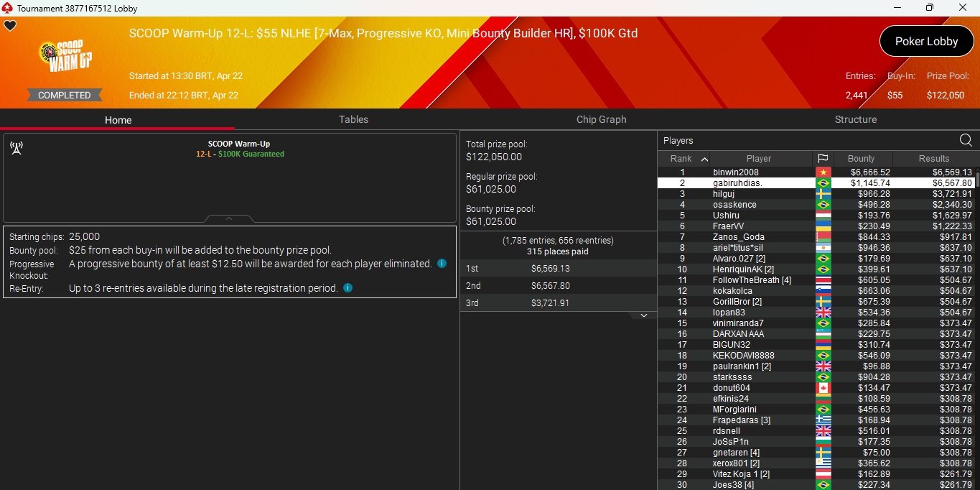The width and height of the screenshot is (980, 490).
Task: Select player KEKODAVI8888 row
Action: point(816,356)
